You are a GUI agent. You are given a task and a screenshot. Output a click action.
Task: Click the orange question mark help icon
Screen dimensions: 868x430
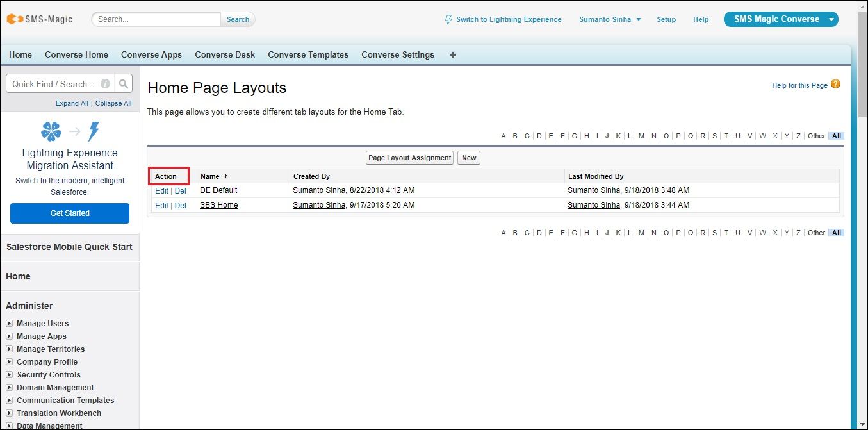point(835,85)
